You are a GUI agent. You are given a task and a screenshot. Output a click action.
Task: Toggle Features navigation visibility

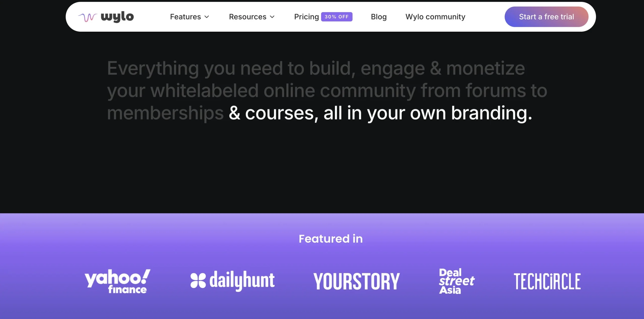point(189,16)
